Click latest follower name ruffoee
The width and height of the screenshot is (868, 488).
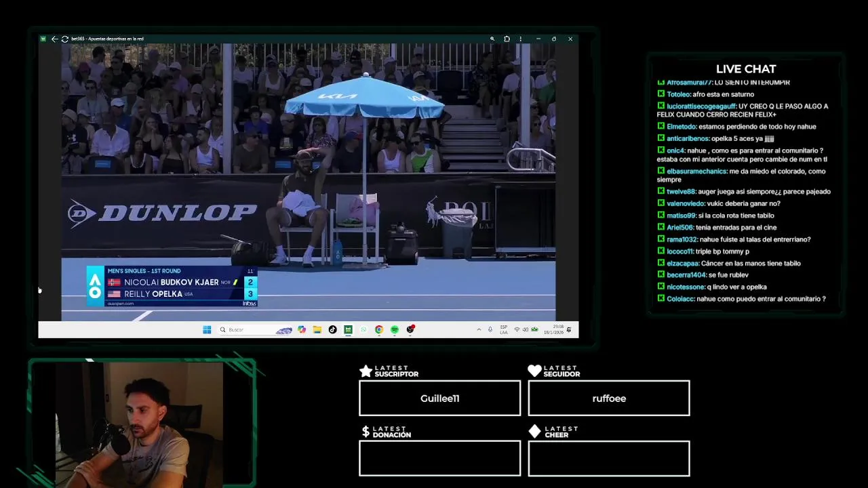pyautogui.click(x=609, y=399)
